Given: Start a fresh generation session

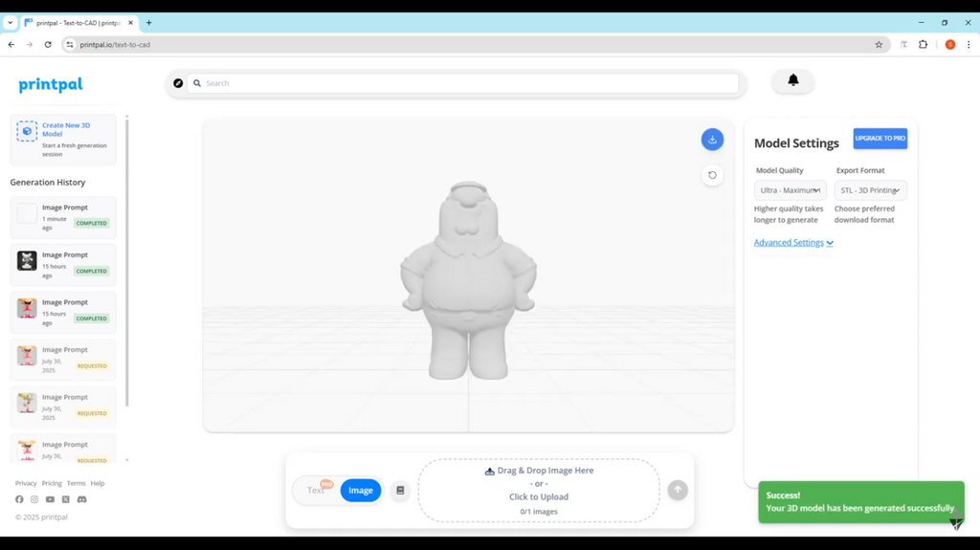Looking at the screenshot, I should pyautogui.click(x=63, y=140).
